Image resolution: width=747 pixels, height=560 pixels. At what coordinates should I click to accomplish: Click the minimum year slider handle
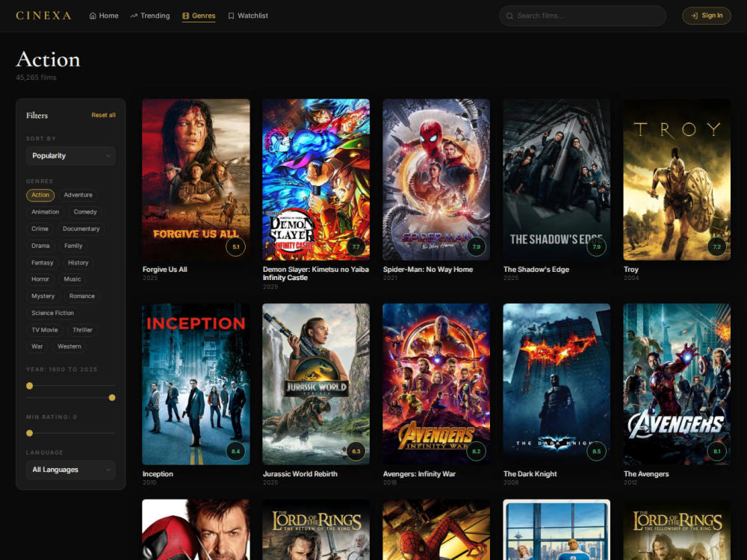30,386
